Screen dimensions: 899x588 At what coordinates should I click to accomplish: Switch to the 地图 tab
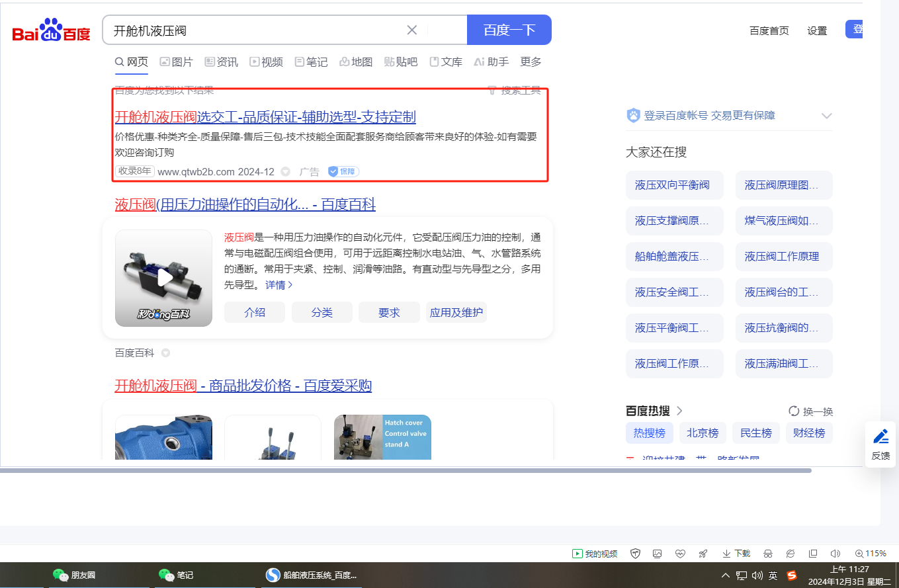pyautogui.click(x=356, y=62)
